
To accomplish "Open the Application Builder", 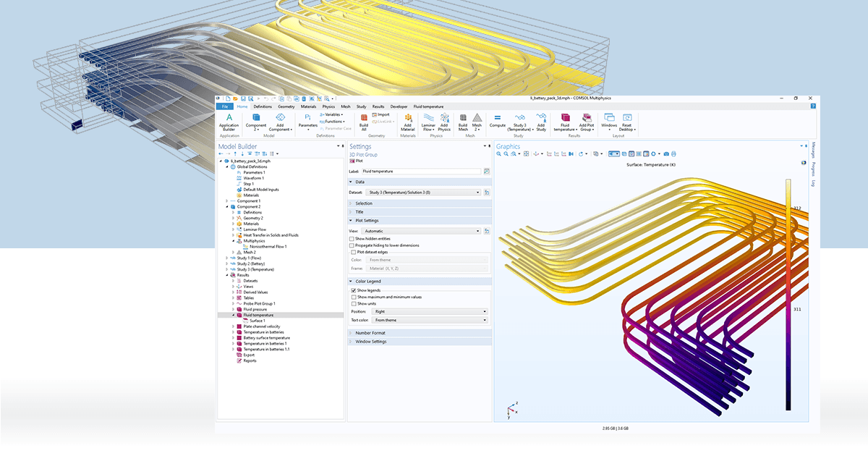I will pos(229,122).
